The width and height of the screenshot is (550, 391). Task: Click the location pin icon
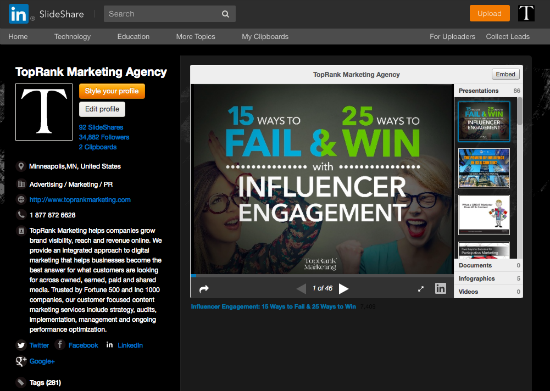pos(21,166)
